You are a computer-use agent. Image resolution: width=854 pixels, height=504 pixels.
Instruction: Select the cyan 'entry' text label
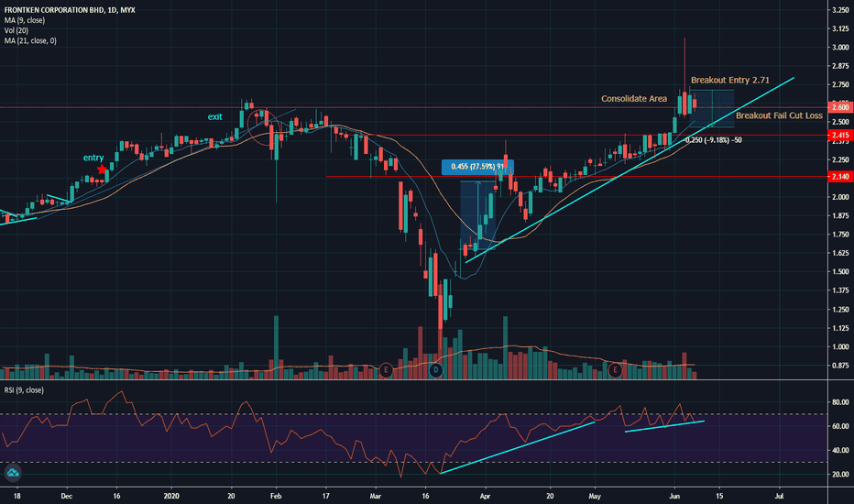[x=93, y=158]
